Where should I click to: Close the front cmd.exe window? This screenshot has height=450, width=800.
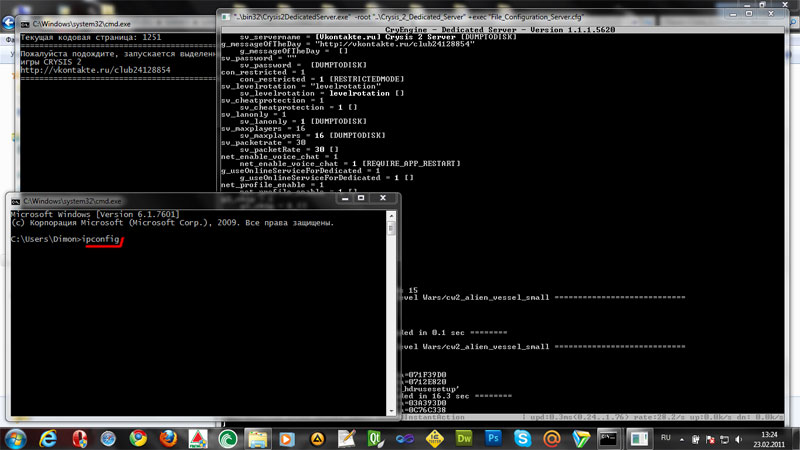382,200
